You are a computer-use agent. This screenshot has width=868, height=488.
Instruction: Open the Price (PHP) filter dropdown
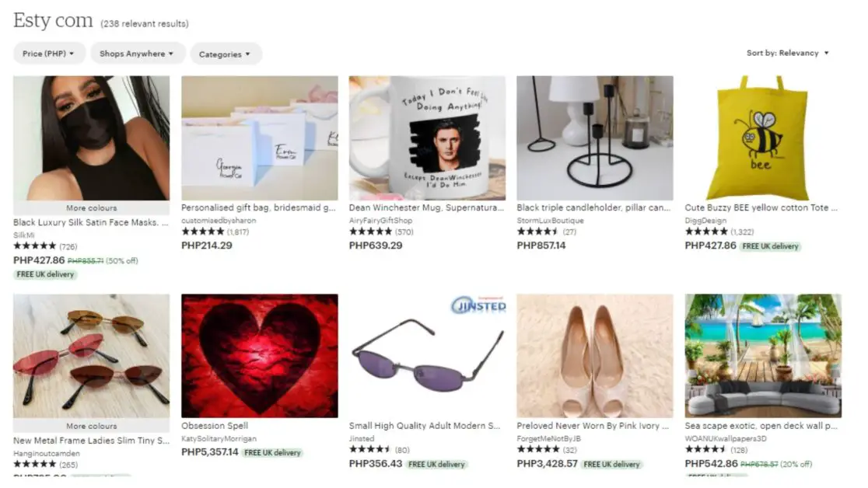[x=49, y=54]
